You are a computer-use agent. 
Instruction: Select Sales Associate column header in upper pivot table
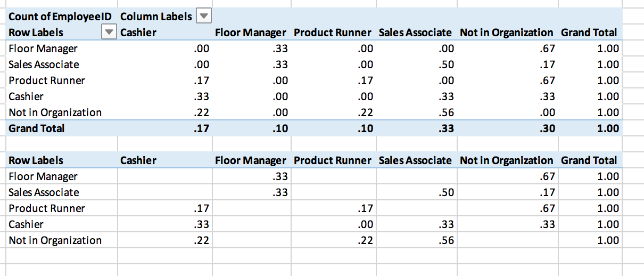point(415,33)
